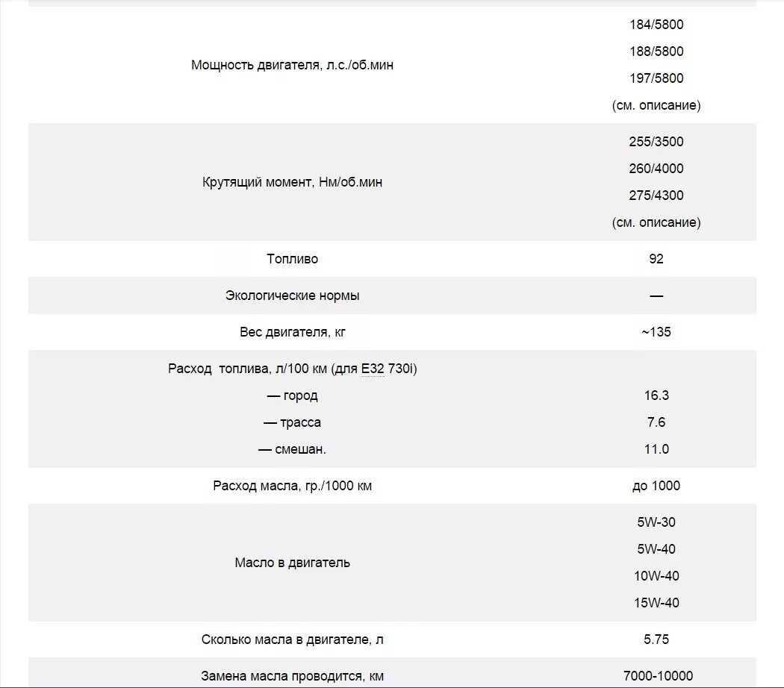Click the E32 abbreviation link

point(373,369)
